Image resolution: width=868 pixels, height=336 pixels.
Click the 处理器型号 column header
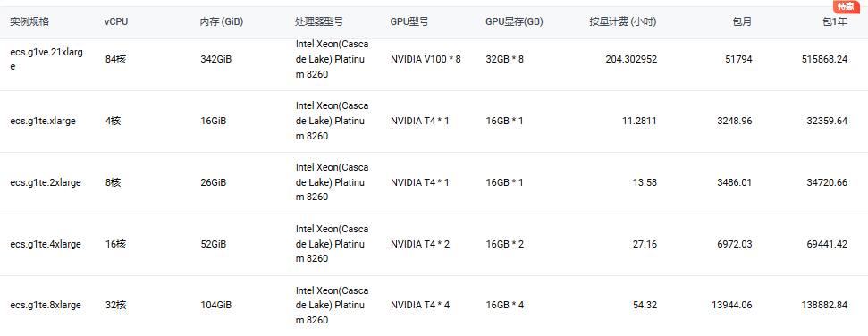319,22
